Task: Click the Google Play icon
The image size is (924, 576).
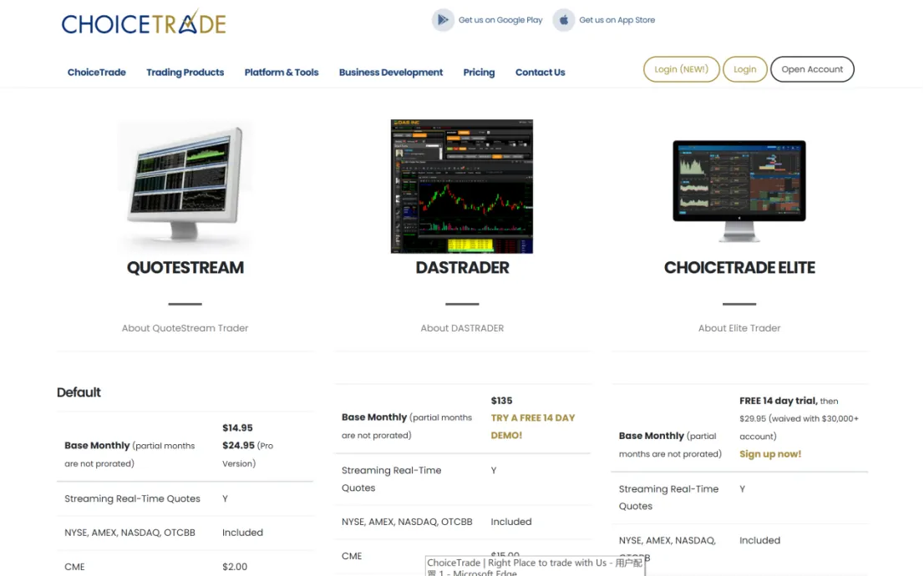Action: [x=443, y=20]
